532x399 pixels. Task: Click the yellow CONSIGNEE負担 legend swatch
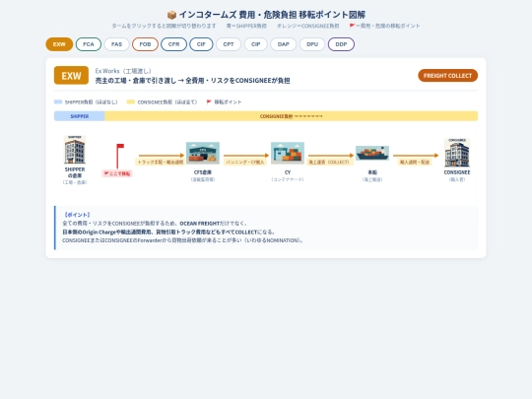tap(131, 101)
